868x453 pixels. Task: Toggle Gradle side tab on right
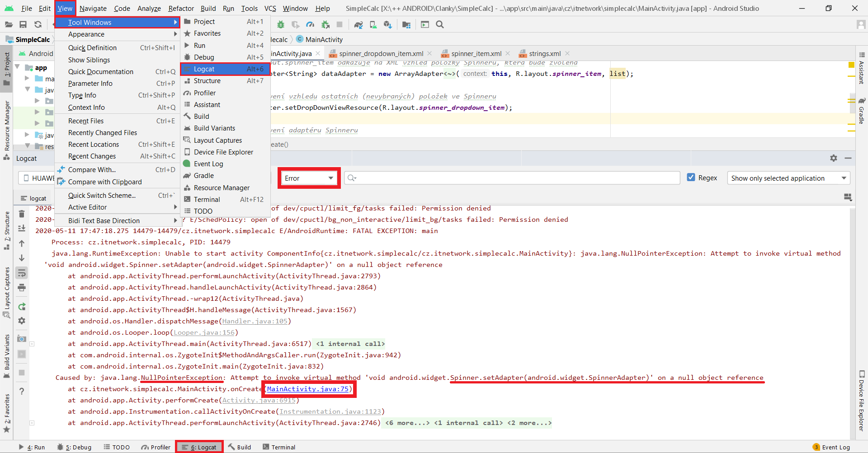862,111
